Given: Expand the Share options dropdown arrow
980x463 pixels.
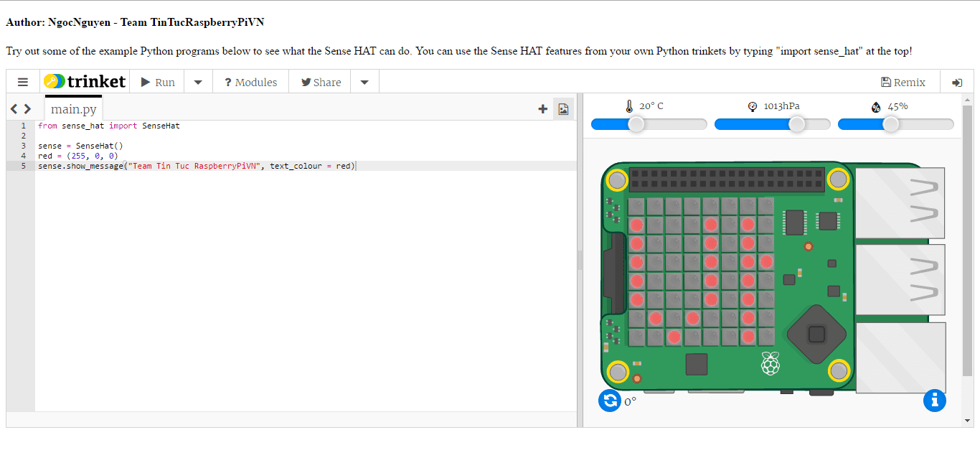Looking at the screenshot, I should pyautogui.click(x=364, y=83).
